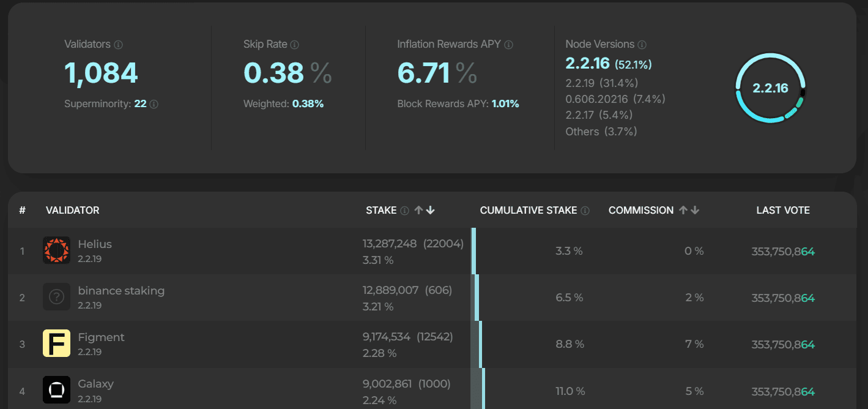Click the Node Versions info icon
868x409 pixels.
pyautogui.click(x=642, y=45)
